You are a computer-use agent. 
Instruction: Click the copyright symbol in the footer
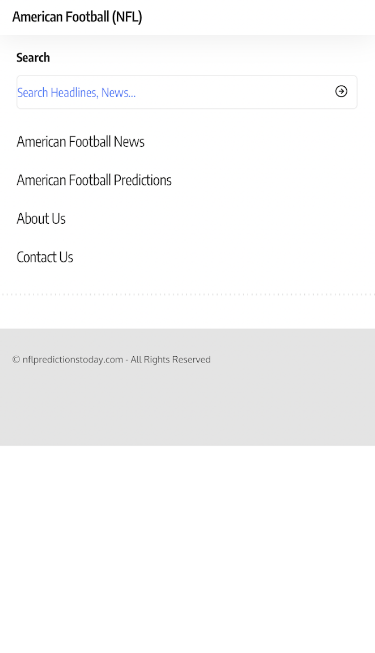click(x=16, y=359)
